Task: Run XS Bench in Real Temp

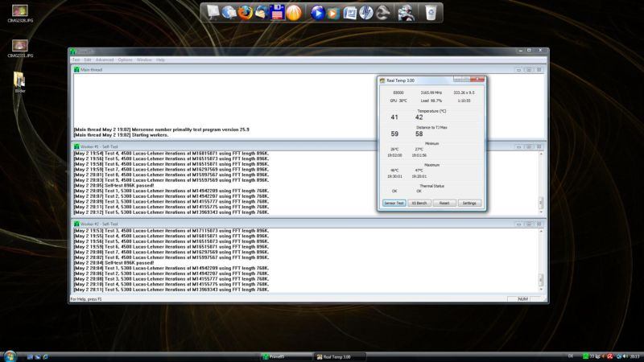Action: tap(419, 204)
